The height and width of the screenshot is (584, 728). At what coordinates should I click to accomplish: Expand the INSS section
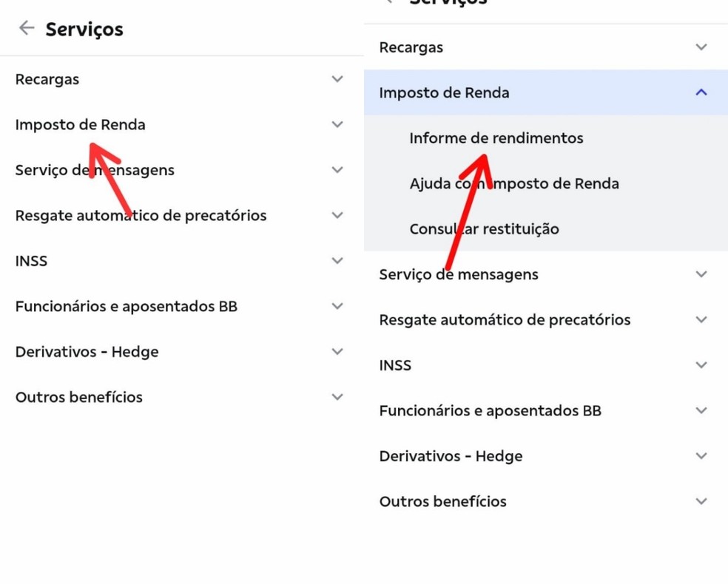point(337,260)
